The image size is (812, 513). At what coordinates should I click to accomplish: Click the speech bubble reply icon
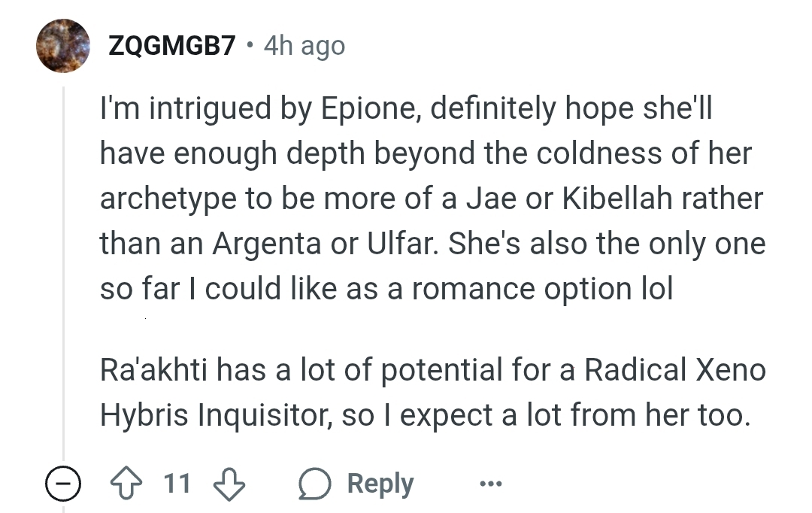[315, 484]
